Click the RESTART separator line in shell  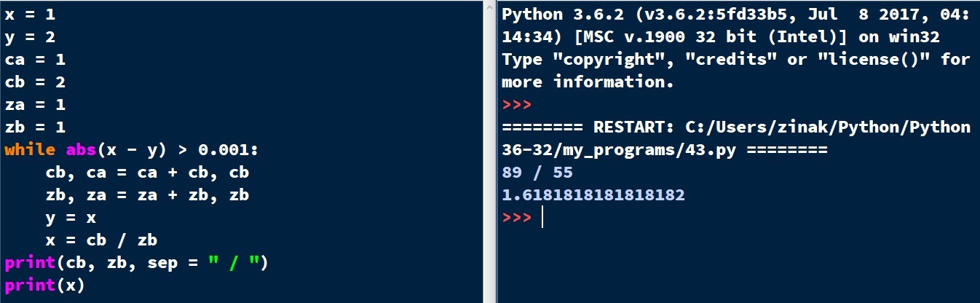tap(735, 127)
